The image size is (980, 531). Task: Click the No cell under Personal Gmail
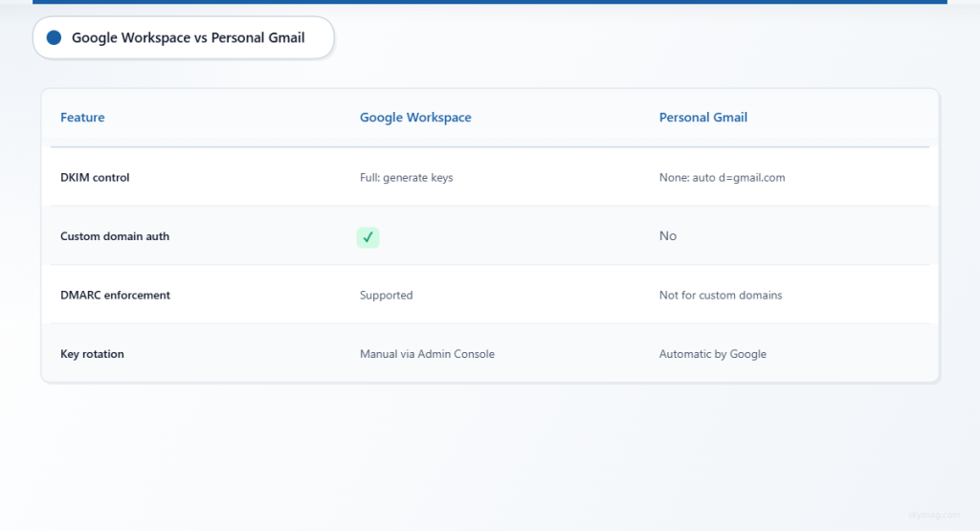click(x=667, y=236)
